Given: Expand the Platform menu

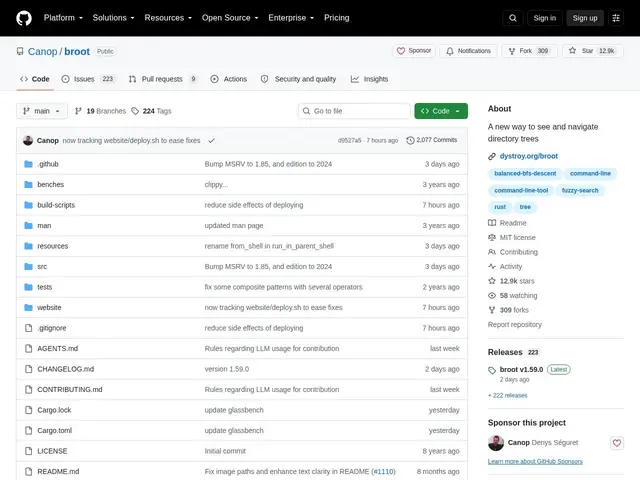Looking at the screenshot, I should 63,18.
